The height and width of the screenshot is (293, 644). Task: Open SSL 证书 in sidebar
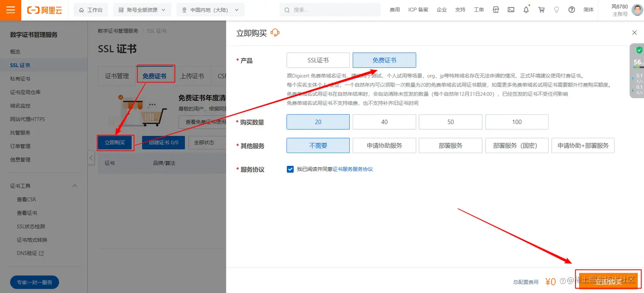point(20,65)
